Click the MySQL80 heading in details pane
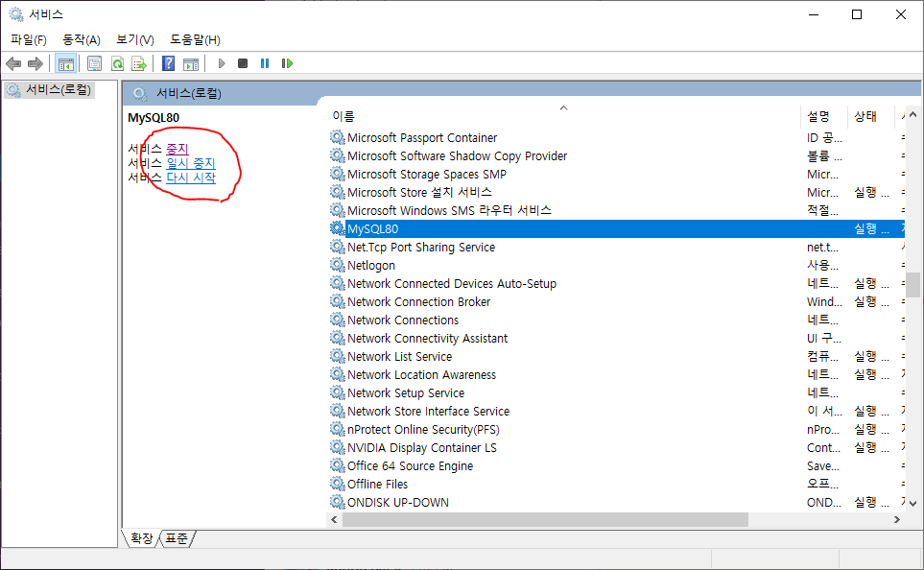Screen dimensions: 924x570 154,118
